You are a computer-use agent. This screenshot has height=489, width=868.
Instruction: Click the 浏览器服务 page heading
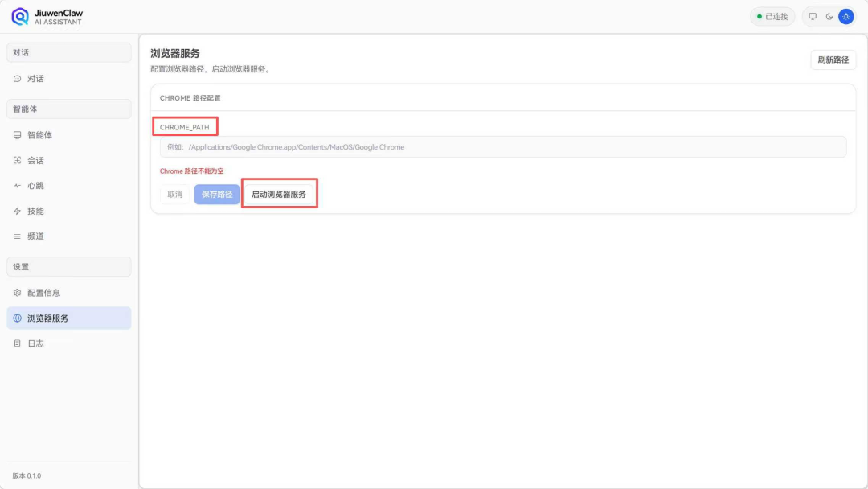175,53
